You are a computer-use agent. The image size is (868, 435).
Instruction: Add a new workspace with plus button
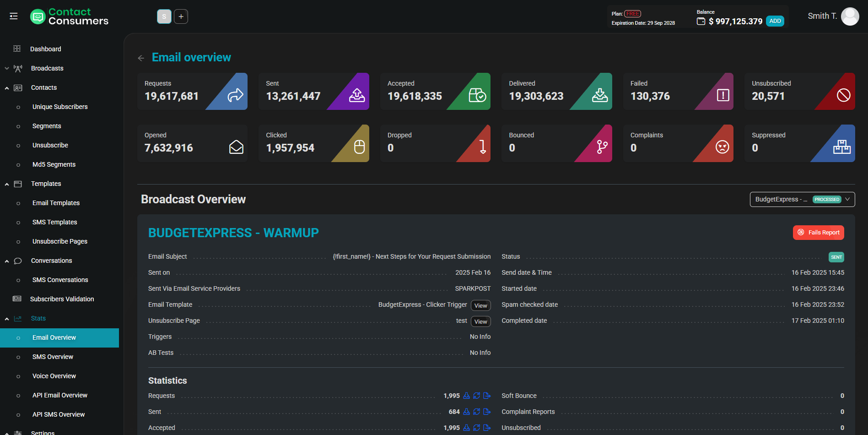181,16
